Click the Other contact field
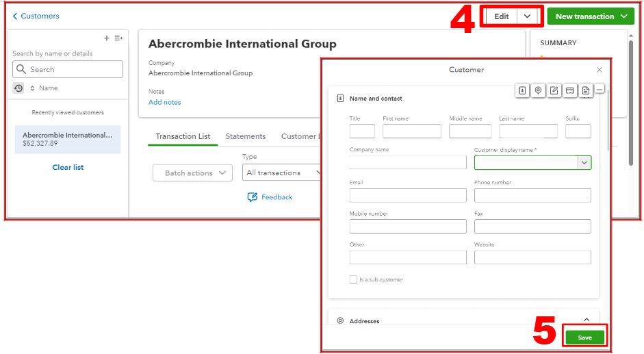 408,257
